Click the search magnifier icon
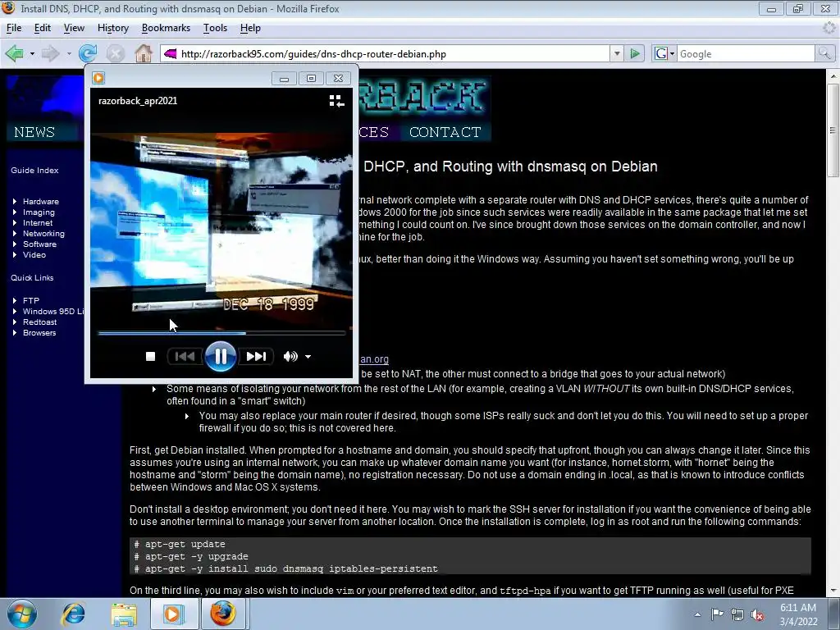Screen dimensions: 840x630 click(x=824, y=53)
